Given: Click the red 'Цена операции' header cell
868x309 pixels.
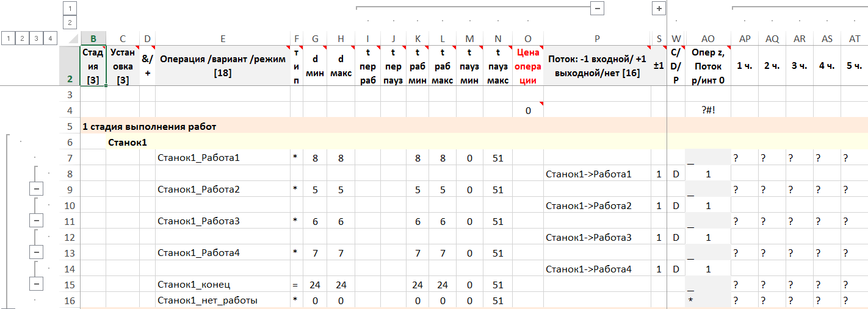Looking at the screenshot, I should (x=527, y=66).
